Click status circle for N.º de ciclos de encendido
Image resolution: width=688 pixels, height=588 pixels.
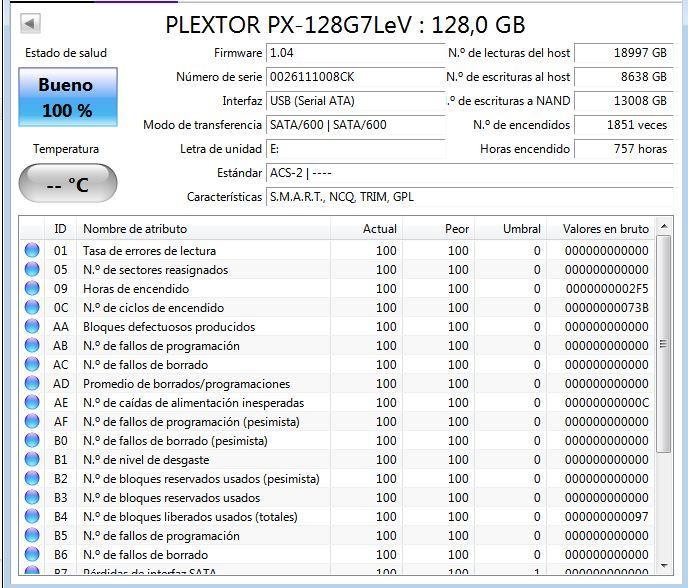tap(32, 308)
